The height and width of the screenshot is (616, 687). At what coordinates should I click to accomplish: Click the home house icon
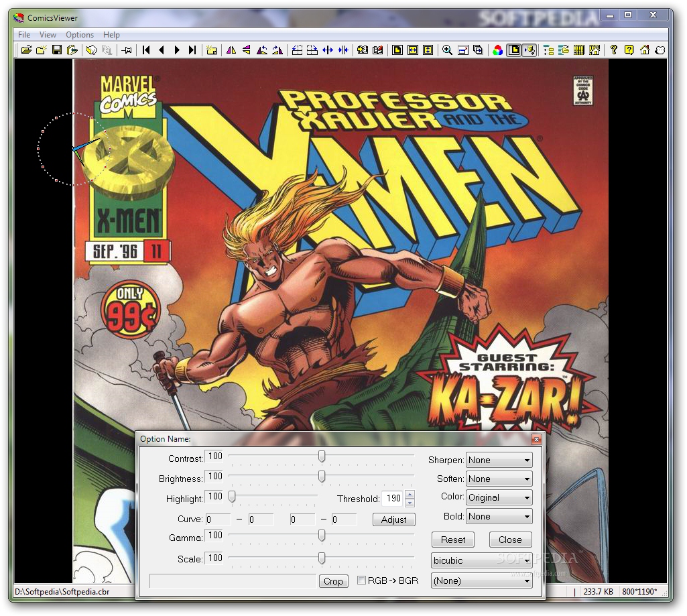click(x=645, y=50)
